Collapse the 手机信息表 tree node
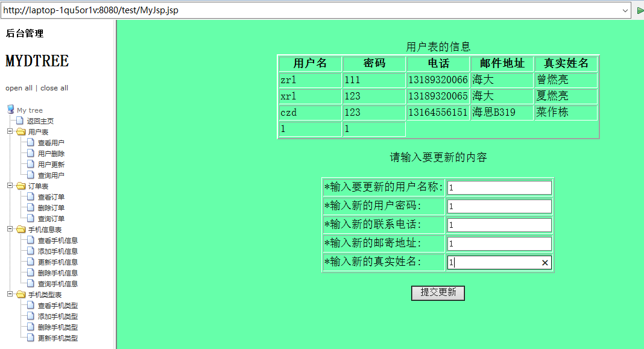The height and width of the screenshot is (349, 644). (10, 229)
